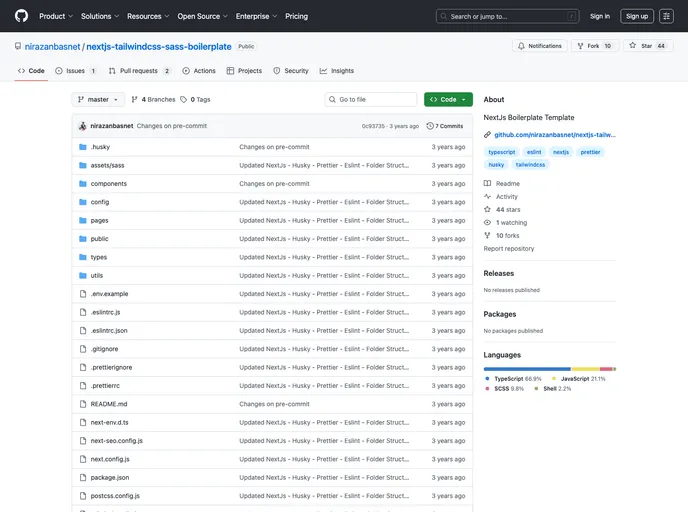The image size is (688, 512).
Task: Expand the Enterprise menu
Action: coord(256,16)
